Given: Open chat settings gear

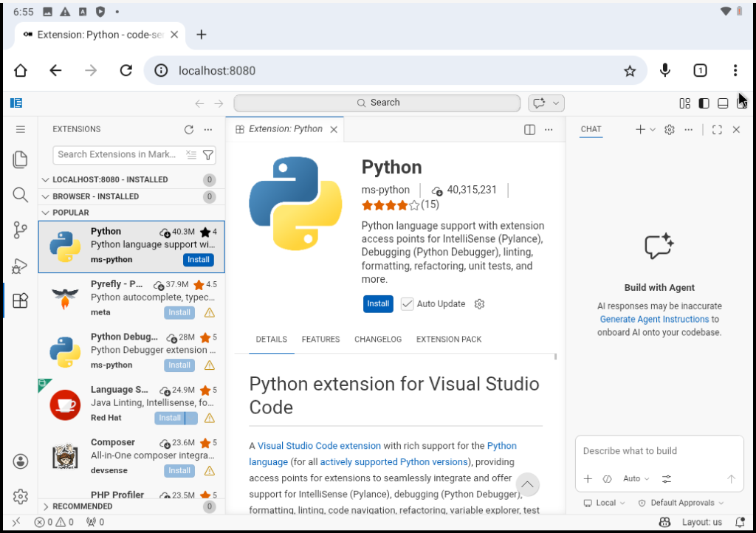Looking at the screenshot, I should pos(669,130).
